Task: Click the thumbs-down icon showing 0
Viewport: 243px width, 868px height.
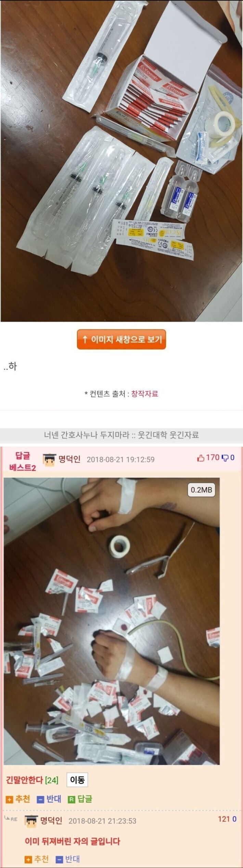Action: point(225,458)
